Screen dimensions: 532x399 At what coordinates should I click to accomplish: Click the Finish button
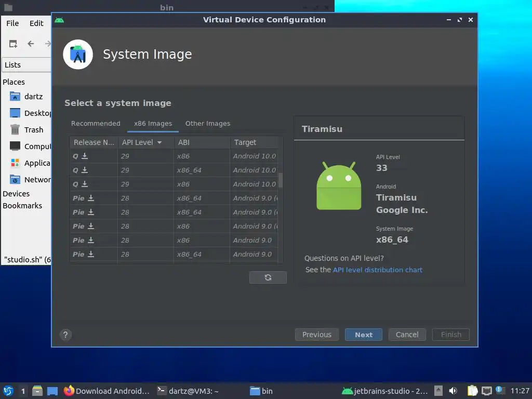(x=451, y=335)
